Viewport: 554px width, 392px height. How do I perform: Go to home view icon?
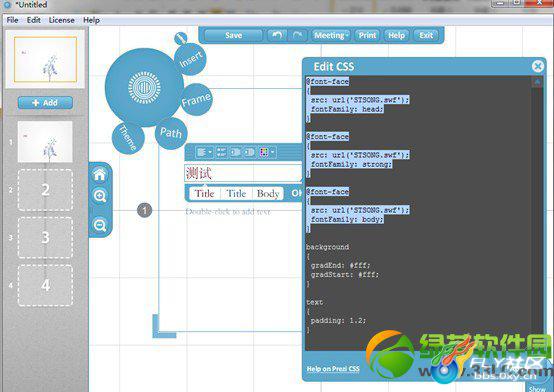100,174
